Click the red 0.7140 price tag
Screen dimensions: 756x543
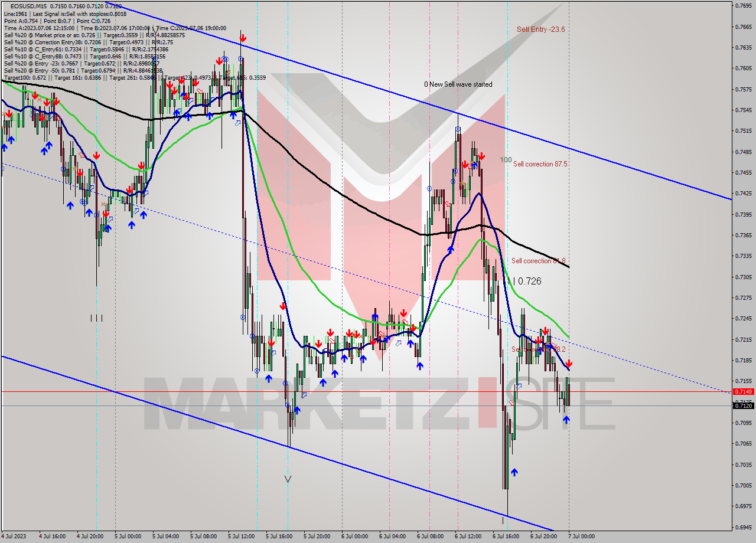click(742, 391)
